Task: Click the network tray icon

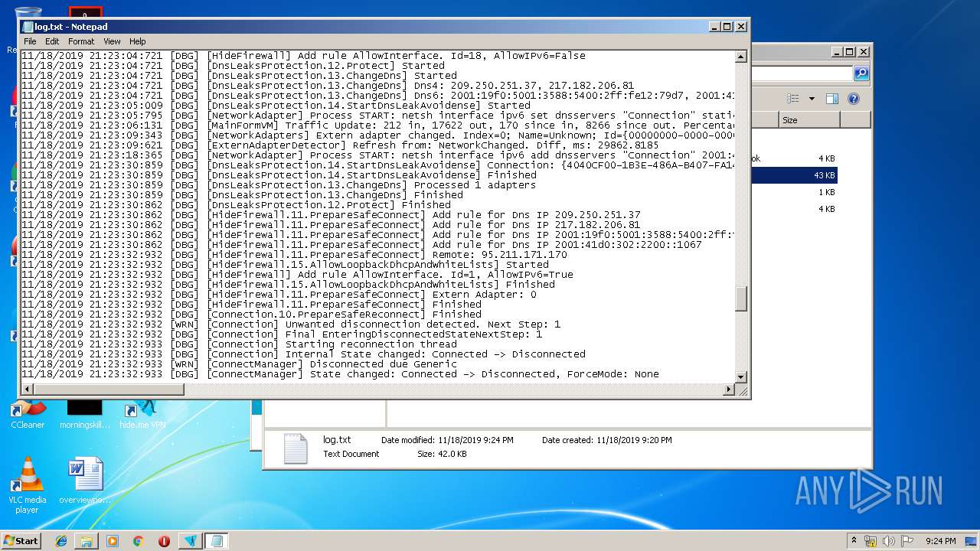Action: click(x=871, y=541)
